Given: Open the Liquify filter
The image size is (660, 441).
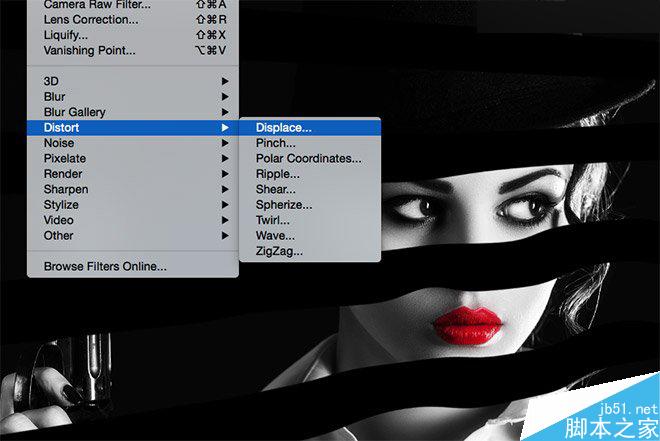Looking at the screenshot, I should click(x=133, y=35).
